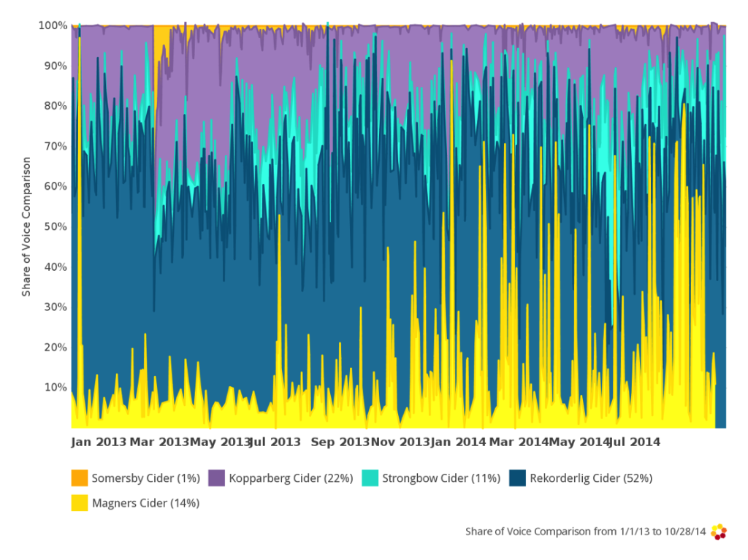Click the 'Jan 2014' x-axis label
The image size is (748, 560).
459,442
